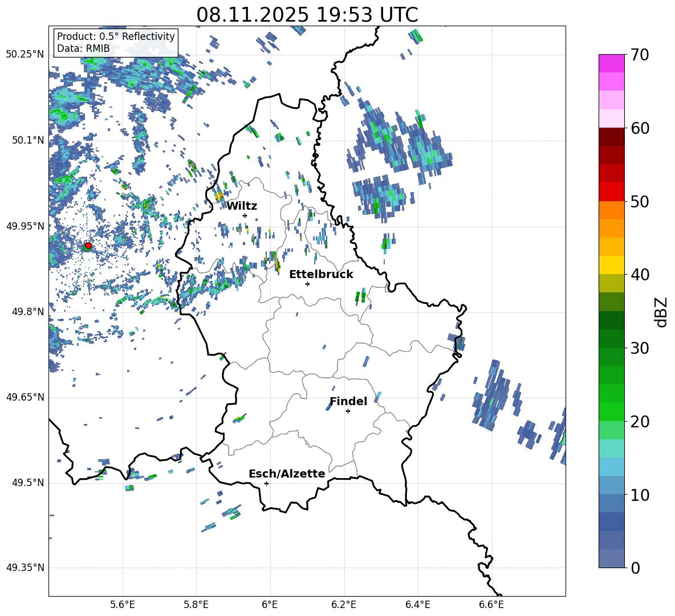This screenshot has width=675, height=616.
Task: Click the Ettelbruck city label
Action: pyautogui.click(x=321, y=275)
